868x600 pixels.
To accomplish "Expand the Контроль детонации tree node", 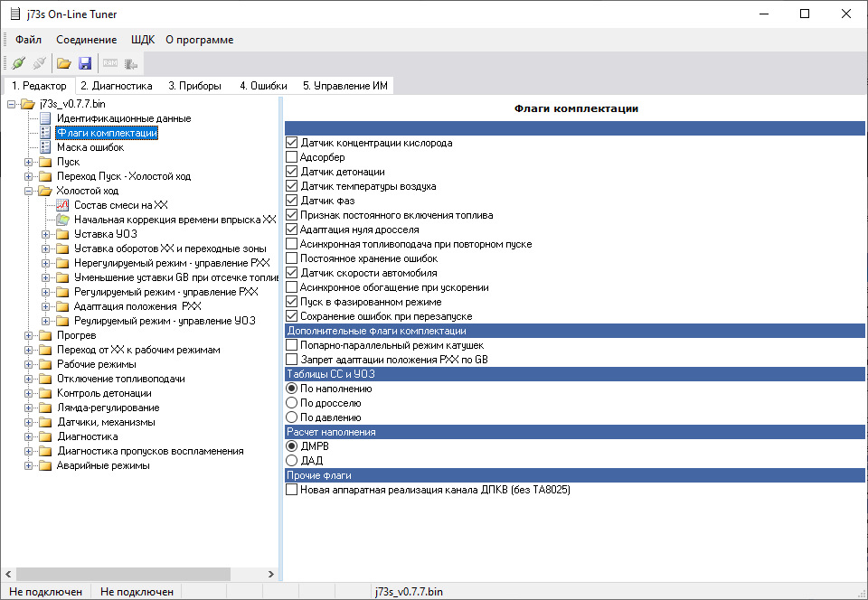I will click(x=29, y=393).
